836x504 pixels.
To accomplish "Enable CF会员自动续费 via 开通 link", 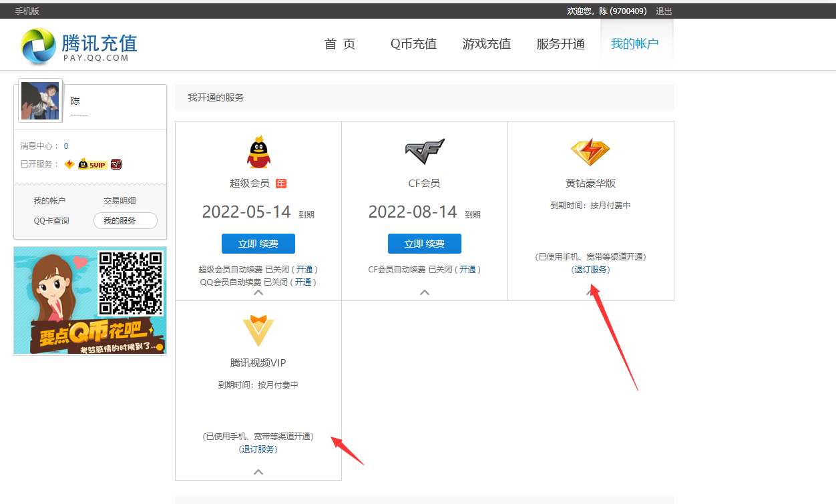I will click(469, 269).
